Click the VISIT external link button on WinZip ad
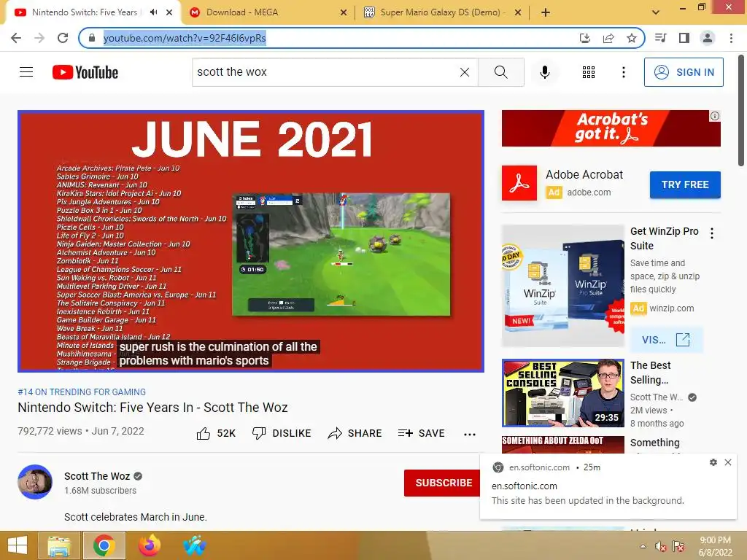This screenshot has width=747, height=560. [x=665, y=340]
